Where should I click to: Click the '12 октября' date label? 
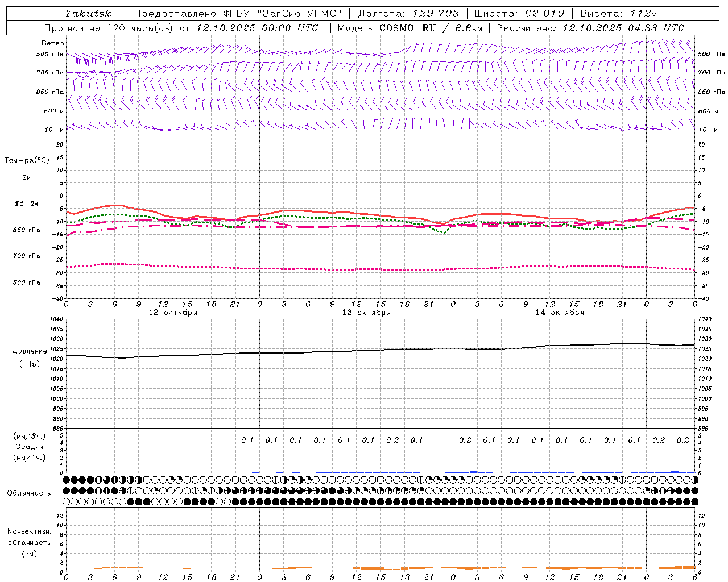(173, 313)
